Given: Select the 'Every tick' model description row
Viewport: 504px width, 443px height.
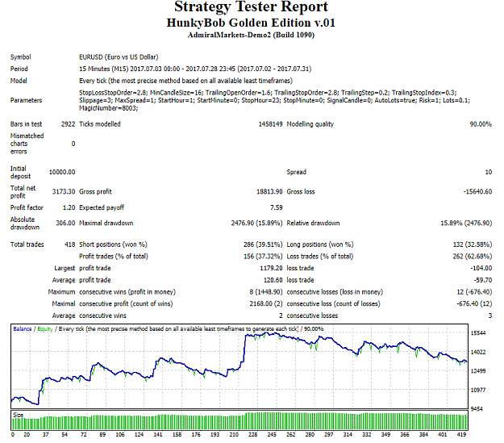Looking at the screenshot, I should [185, 81].
